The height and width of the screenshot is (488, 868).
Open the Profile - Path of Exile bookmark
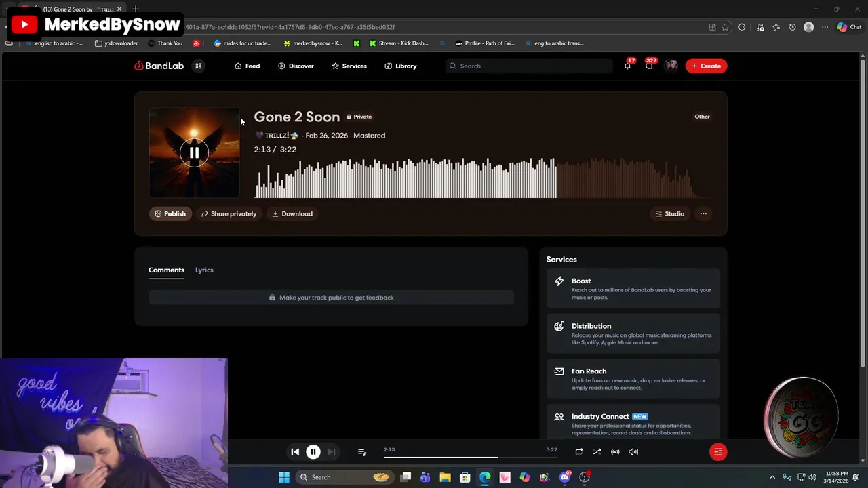point(485,43)
